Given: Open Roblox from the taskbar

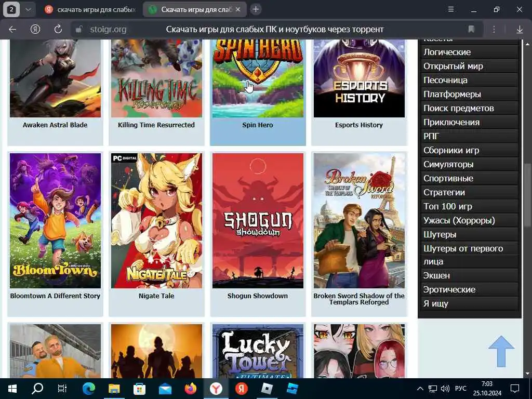Looking at the screenshot, I should (x=267, y=389).
